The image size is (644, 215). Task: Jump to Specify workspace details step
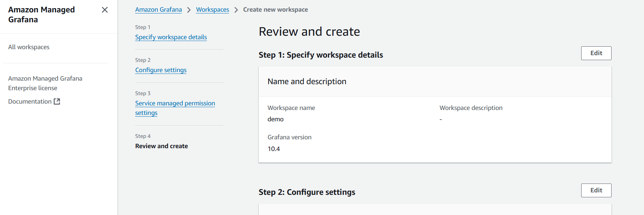tap(171, 37)
